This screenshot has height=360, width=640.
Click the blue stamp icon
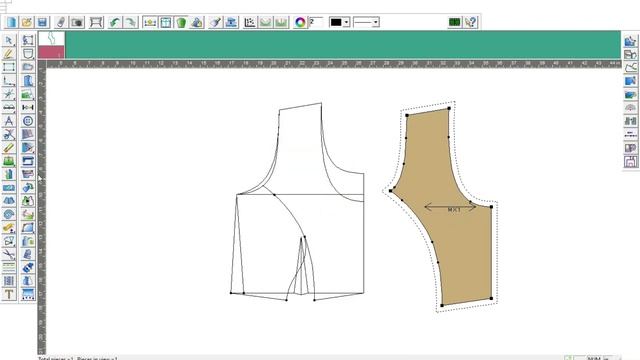pos(231,22)
